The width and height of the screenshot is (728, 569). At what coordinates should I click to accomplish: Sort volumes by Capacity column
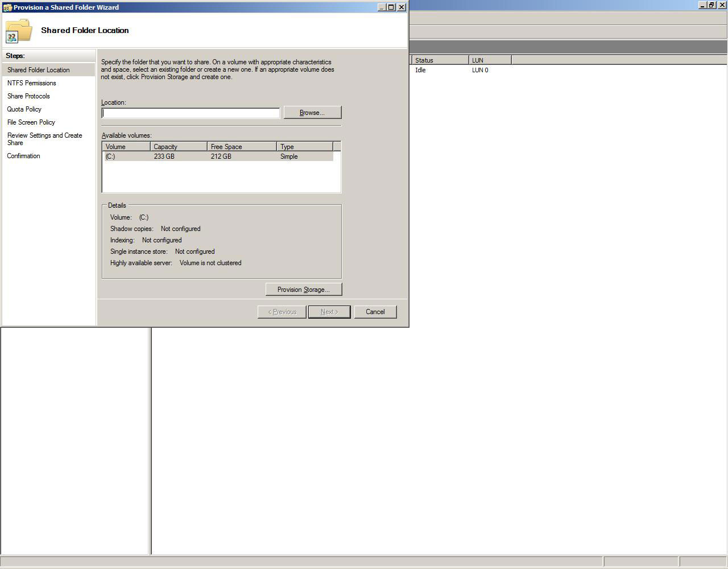178,147
